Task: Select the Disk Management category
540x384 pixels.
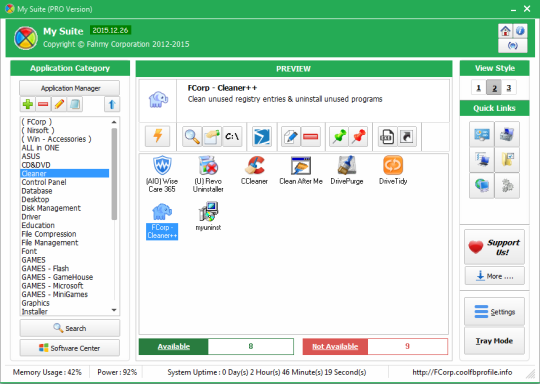Action: point(51,208)
